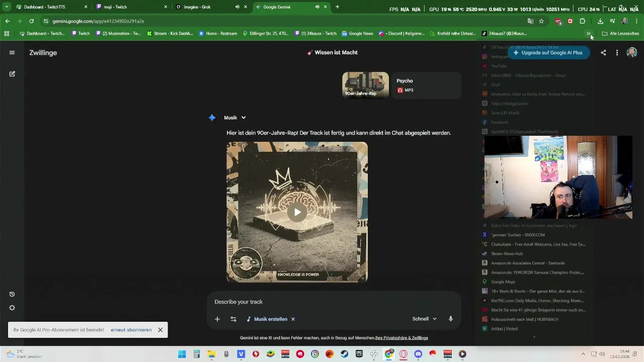Open the Epic Games launcher in the taskbar

tap(359, 354)
